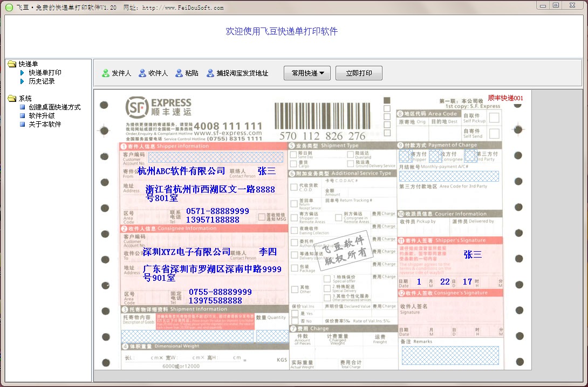Click the 捕捉淘宝发货地址 capture icon
The image size is (588, 387).
click(x=210, y=73)
